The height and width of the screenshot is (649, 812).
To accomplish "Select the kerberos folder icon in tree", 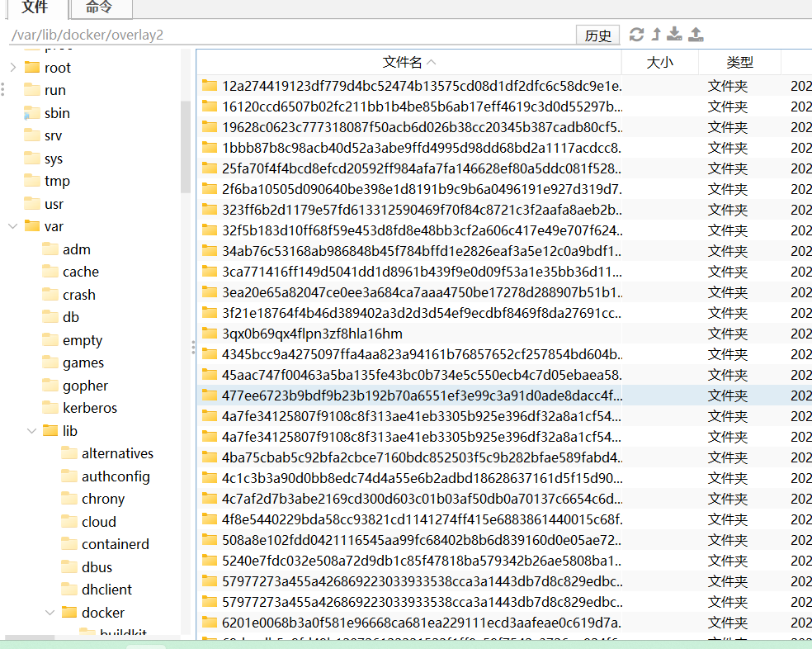I will point(50,408).
